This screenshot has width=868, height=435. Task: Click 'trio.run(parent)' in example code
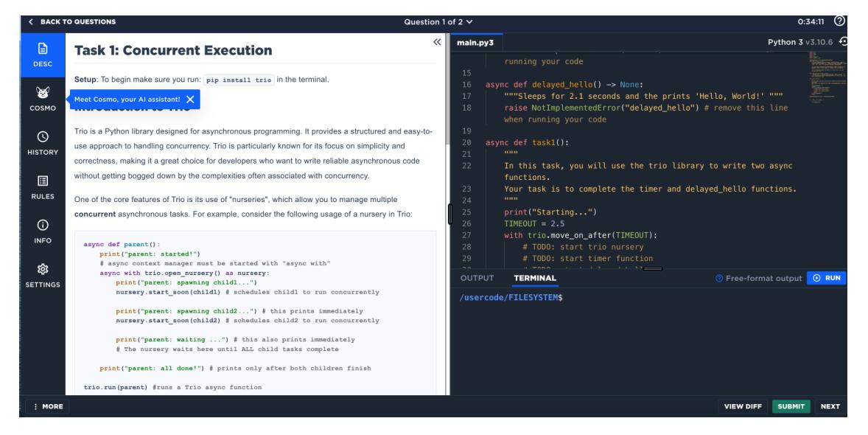(116, 387)
